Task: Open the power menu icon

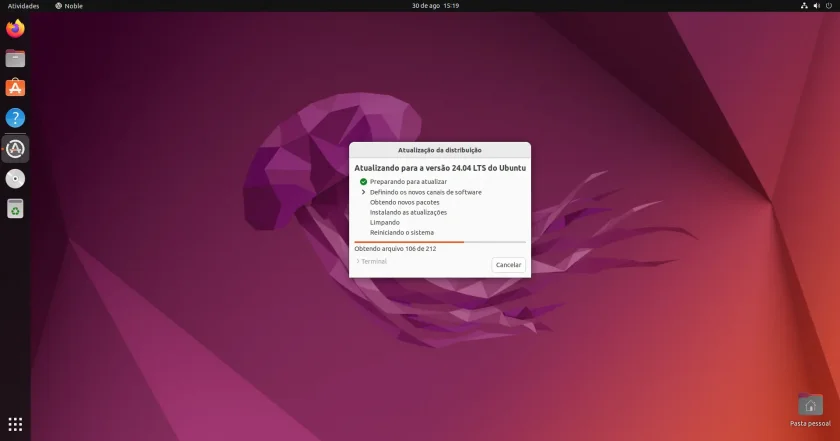Action: pyautogui.click(x=829, y=6)
